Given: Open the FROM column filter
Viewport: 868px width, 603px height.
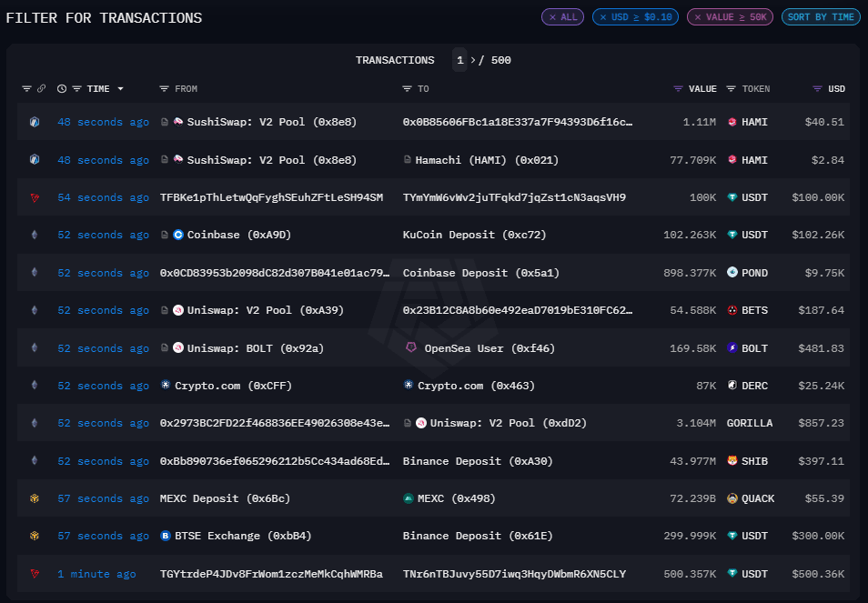Looking at the screenshot, I should [x=164, y=88].
